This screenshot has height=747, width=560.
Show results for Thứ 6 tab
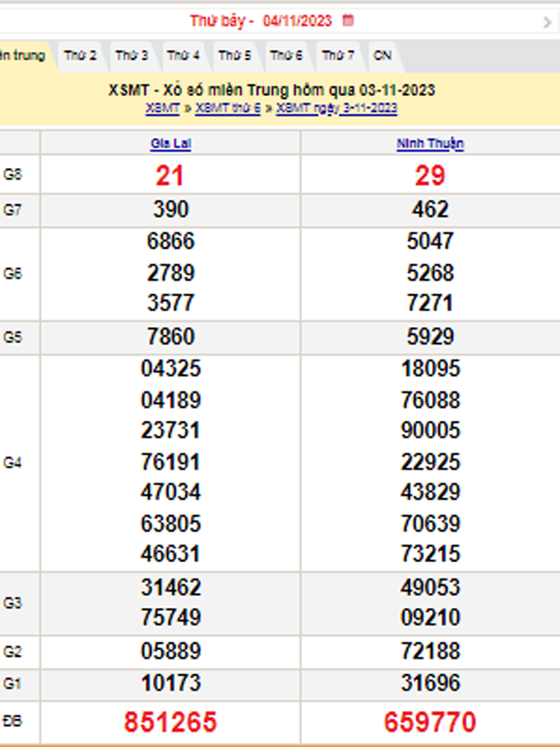(286, 56)
